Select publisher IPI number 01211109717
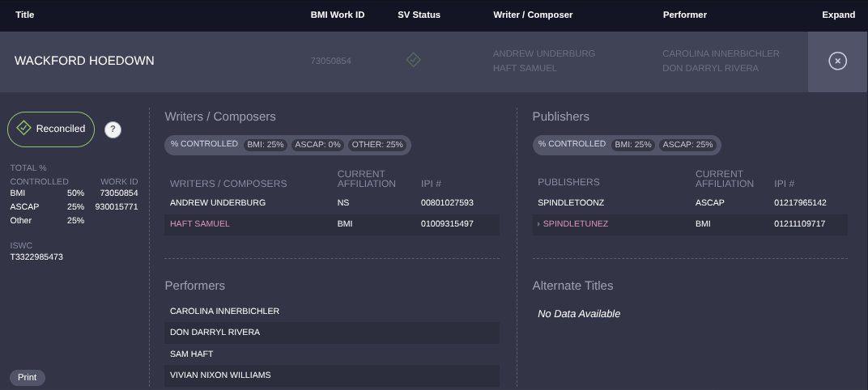868x390 pixels. (x=800, y=224)
